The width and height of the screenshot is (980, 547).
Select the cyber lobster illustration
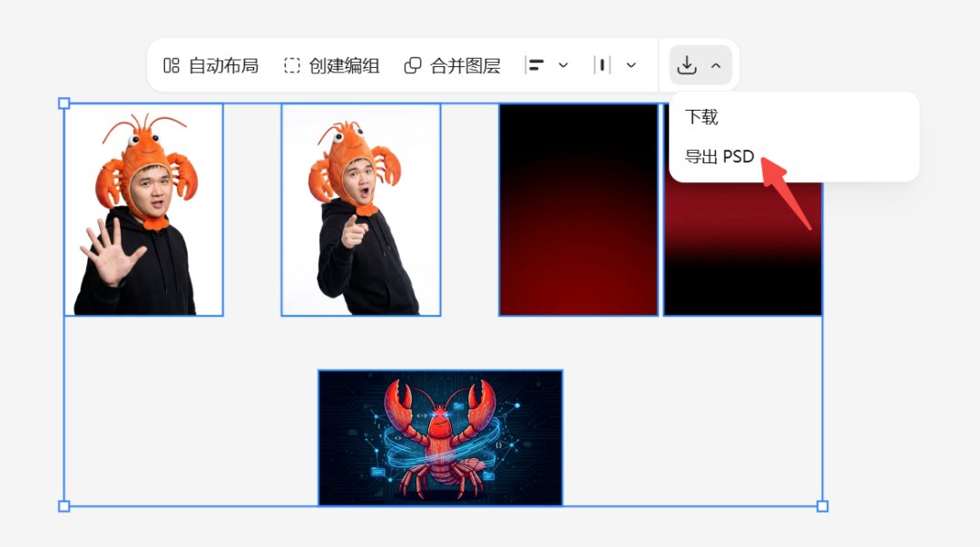[x=441, y=437]
